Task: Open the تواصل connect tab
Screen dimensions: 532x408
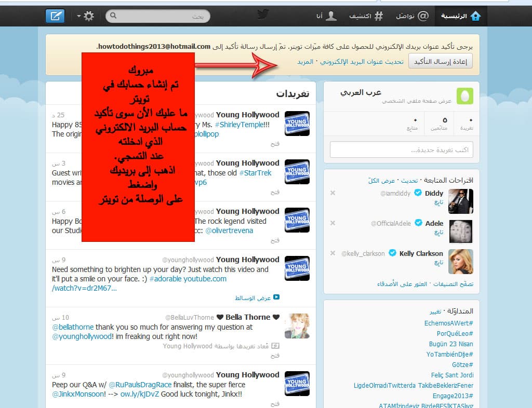Action: 412,16
